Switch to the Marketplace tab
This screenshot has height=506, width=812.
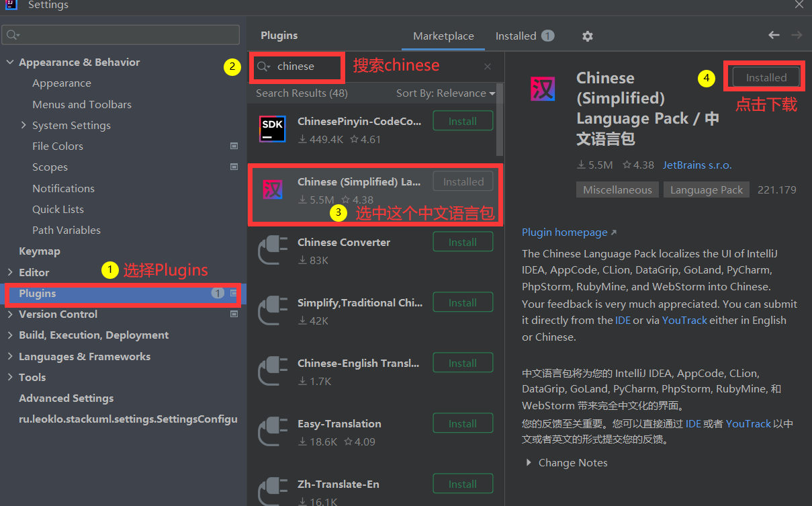click(x=443, y=36)
